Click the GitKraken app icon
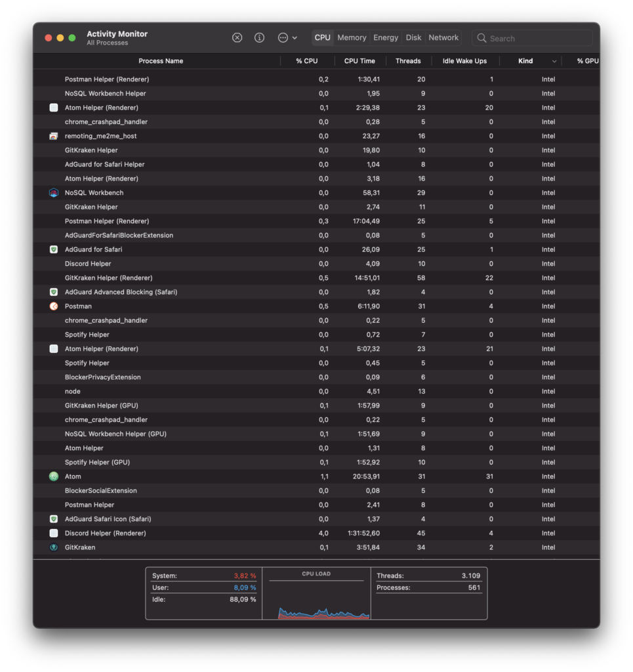 [54, 547]
